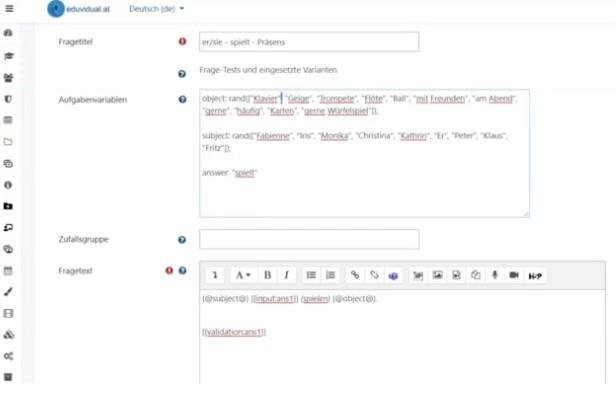The image size is (615, 410).
Task: Open help for Zufallsgruppe field
Action: click(x=182, y=240)
